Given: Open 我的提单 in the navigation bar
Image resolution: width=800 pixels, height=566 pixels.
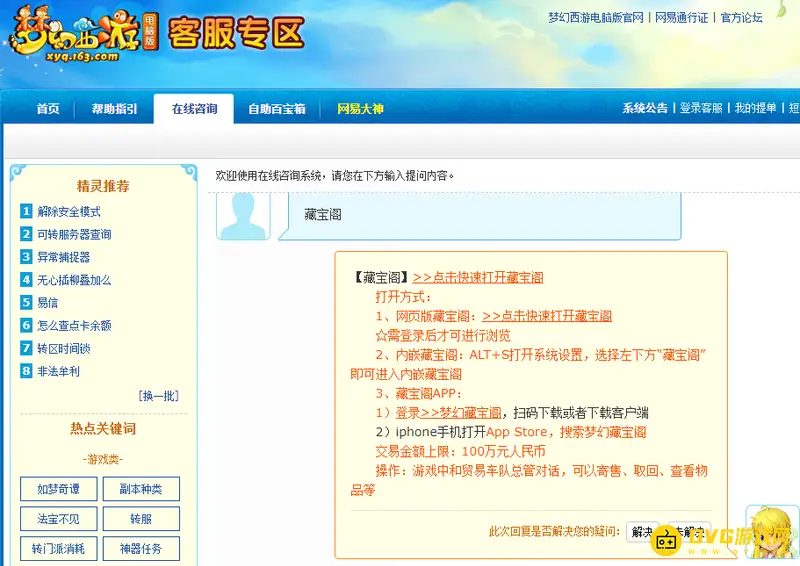Looking at the screenshot, I should click(756, 108).
